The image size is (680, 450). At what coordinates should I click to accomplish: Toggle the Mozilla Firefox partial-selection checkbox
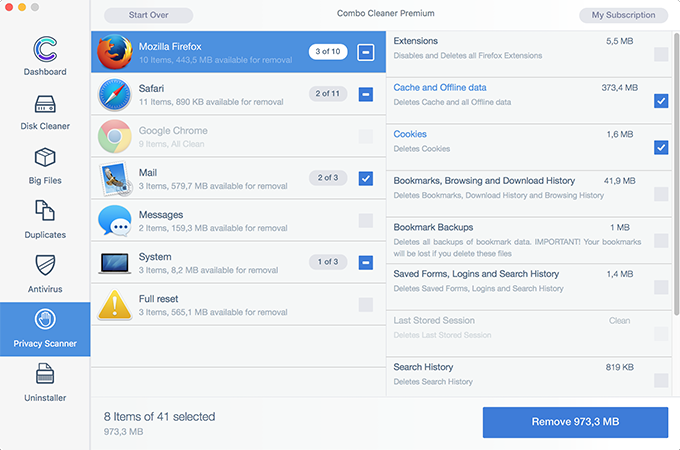coord(366,52)
